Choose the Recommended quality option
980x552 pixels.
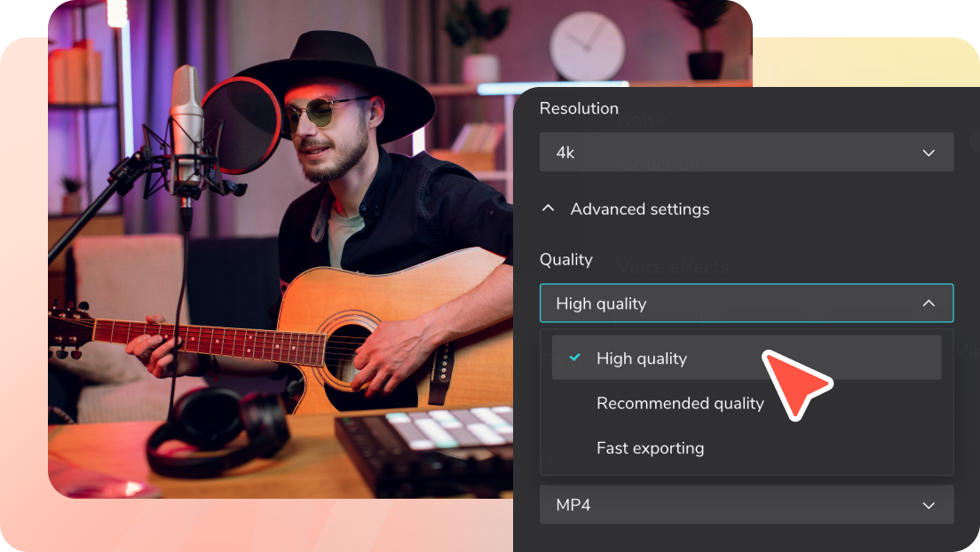click(x=680, y=403)
